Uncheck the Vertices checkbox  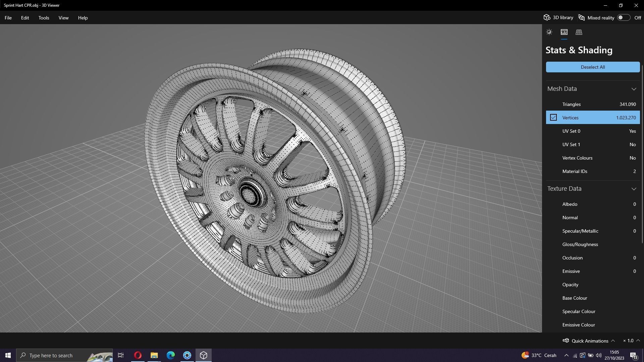click(553, 118)
